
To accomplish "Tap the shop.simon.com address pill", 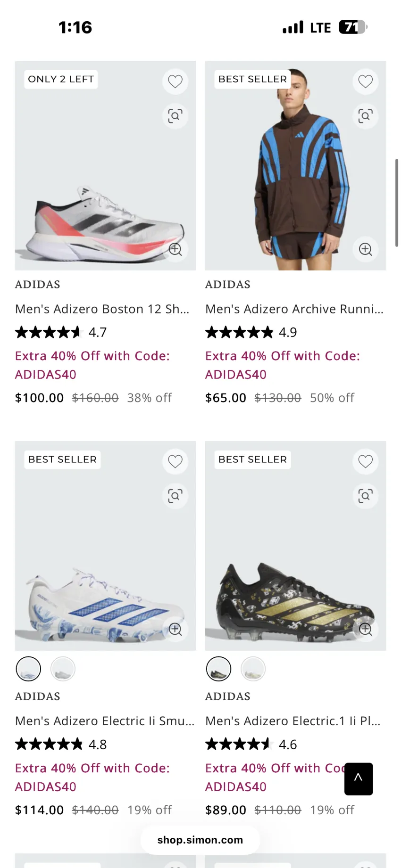I will tap(200, 840).
